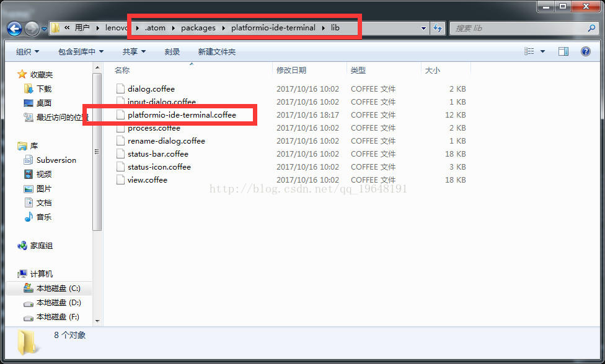Click the 18 KB size of view.coffee

(x=455, y=180)
